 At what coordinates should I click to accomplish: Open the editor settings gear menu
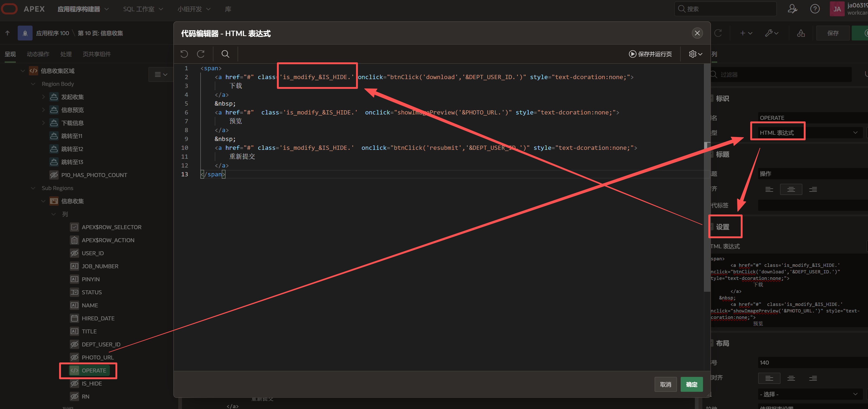[696, 54]
